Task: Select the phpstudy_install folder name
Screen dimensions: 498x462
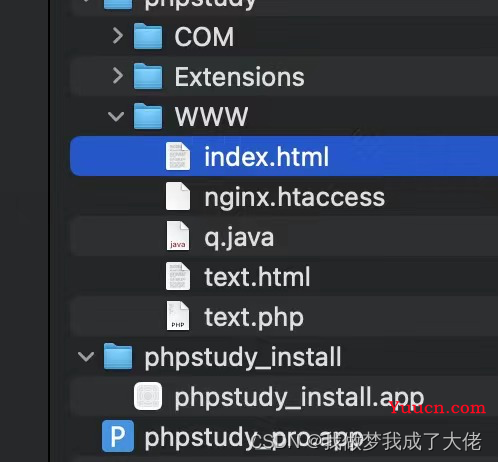Action: (243, 358)
